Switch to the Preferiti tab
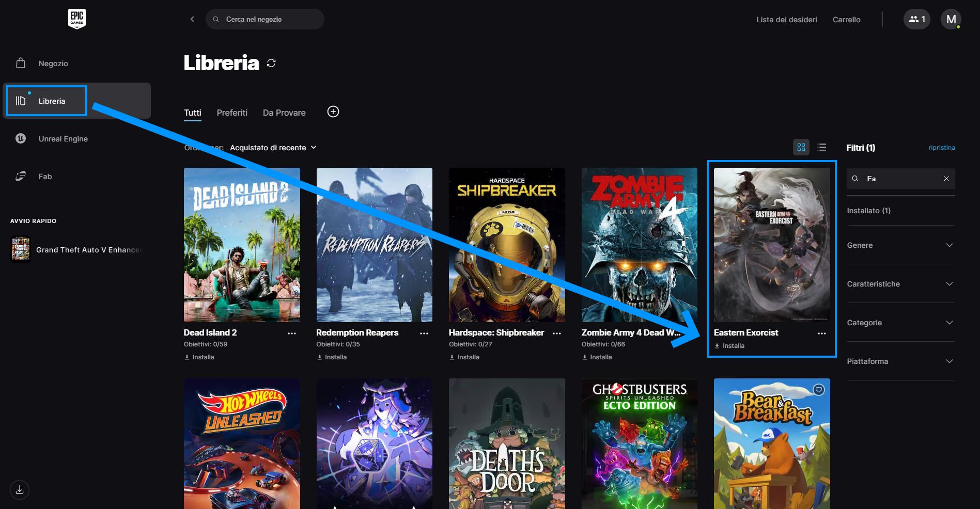The image size is (980, 509). (232, 113)
